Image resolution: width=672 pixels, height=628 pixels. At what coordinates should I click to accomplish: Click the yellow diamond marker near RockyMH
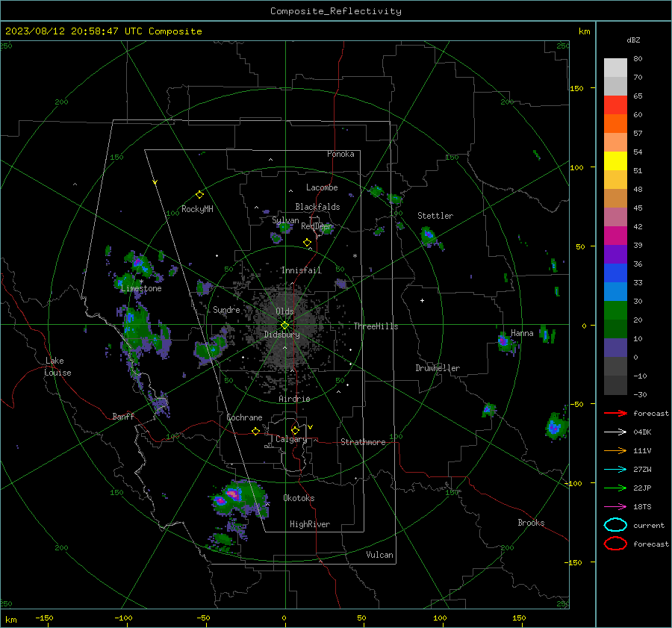pyautogui.click(x=199, y=195)
